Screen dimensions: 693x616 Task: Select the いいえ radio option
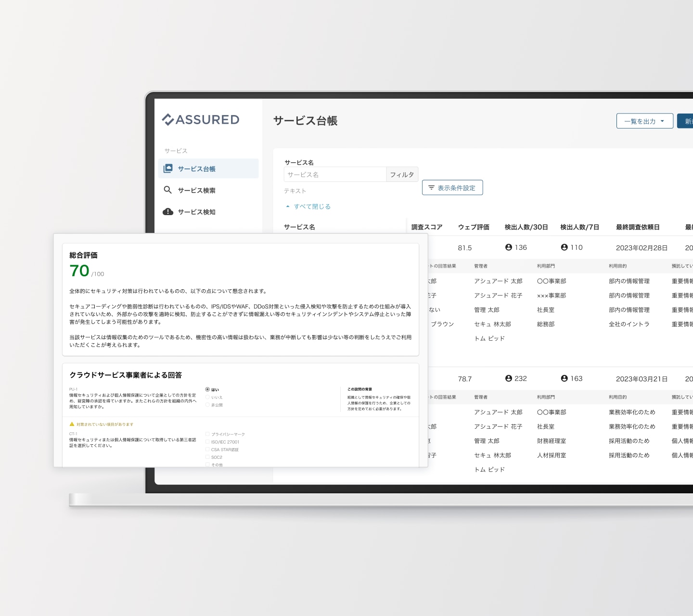pyautogui.click(x=207, y=398)
